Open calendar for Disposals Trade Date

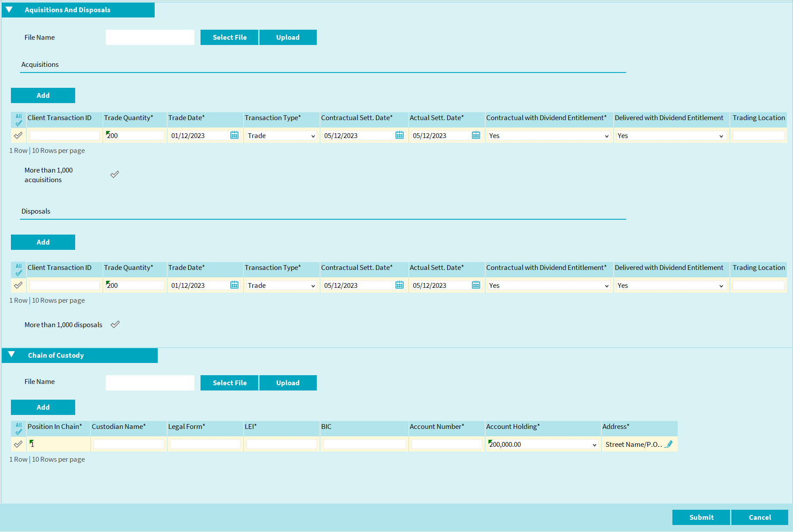pyautogui.click(x=234, y=285)
